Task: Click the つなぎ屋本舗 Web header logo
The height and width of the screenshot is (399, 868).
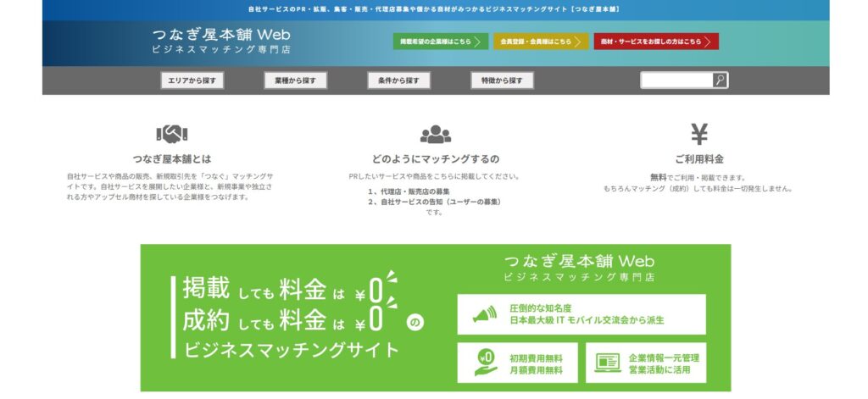Action: point(220,41)
